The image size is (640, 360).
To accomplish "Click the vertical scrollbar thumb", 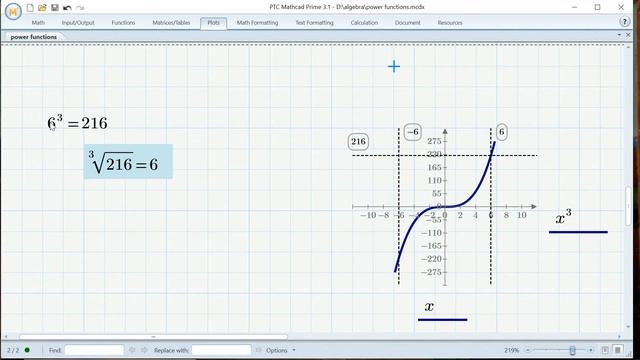I will (629, 206).
